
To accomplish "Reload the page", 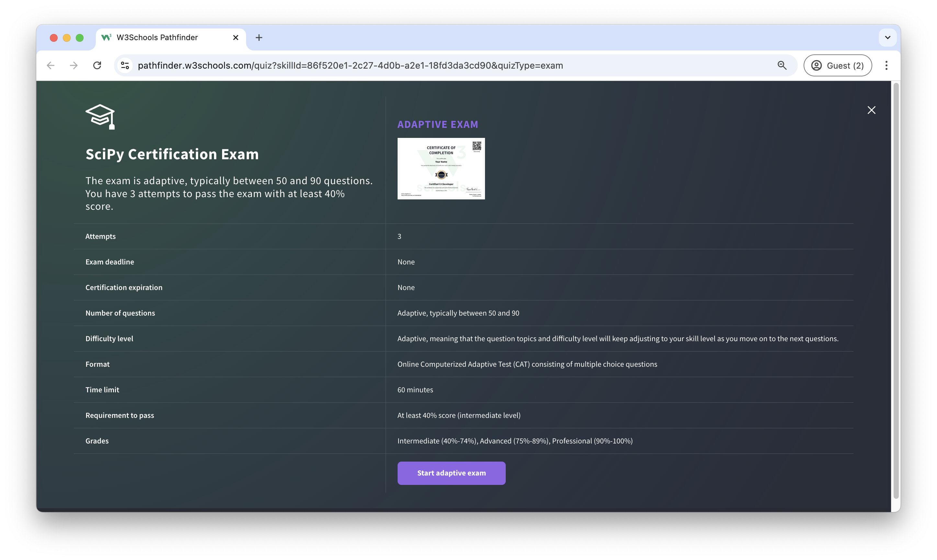I will [97, 66].
